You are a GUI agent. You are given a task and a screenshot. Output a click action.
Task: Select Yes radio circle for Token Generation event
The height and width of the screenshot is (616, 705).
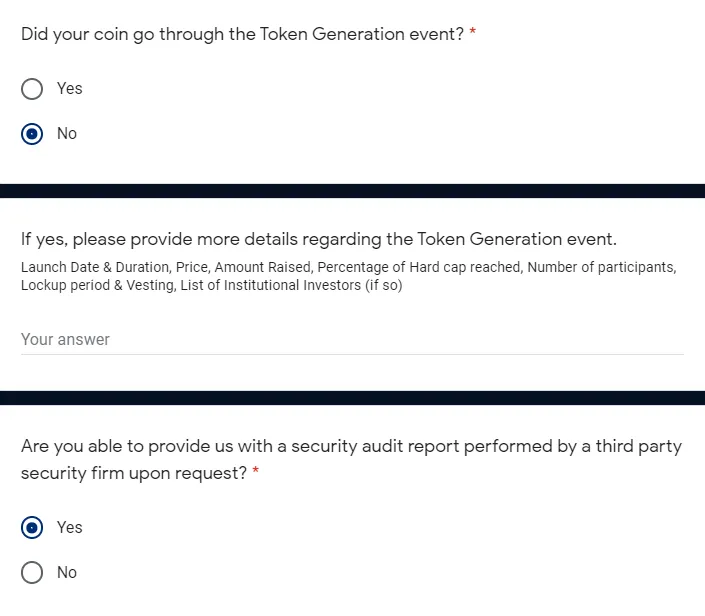tap(32, 89)
